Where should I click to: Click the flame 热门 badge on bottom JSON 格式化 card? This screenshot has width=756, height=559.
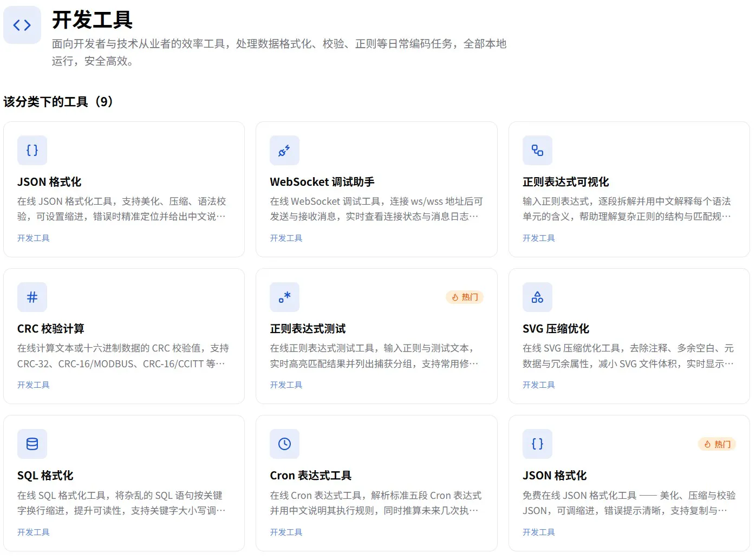(717, 444)
